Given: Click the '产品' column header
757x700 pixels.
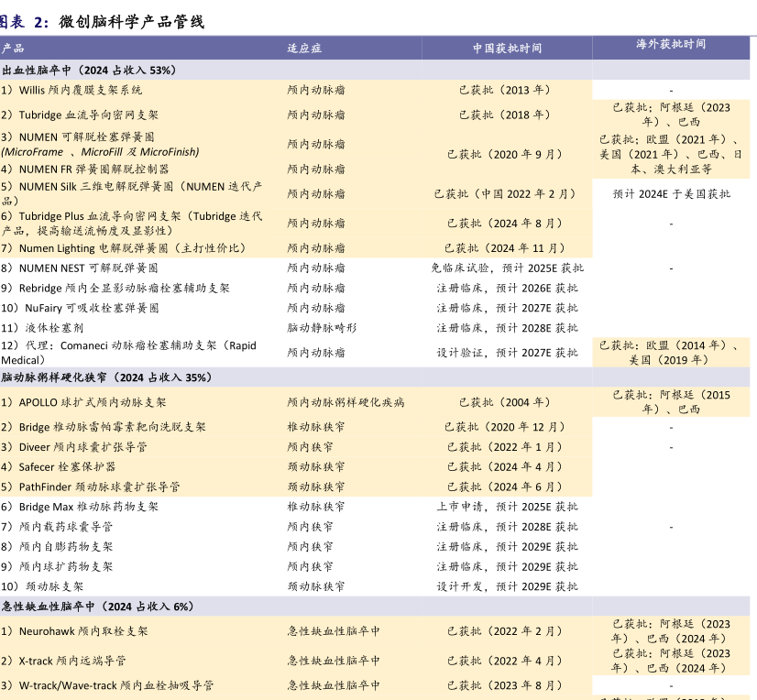Looking at the screenshot, I should coord(13,49).
